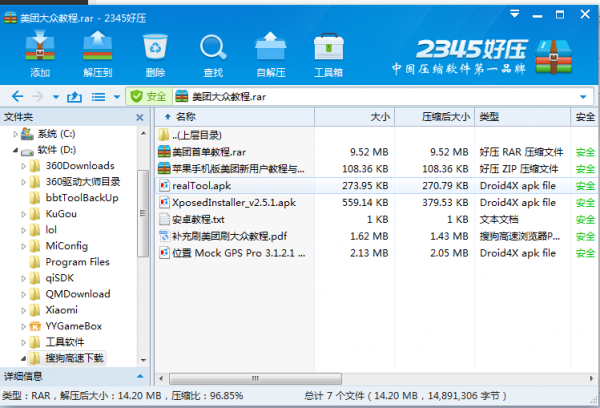Collapse the 搜狗高速下载 folder node

click(23, 358)
